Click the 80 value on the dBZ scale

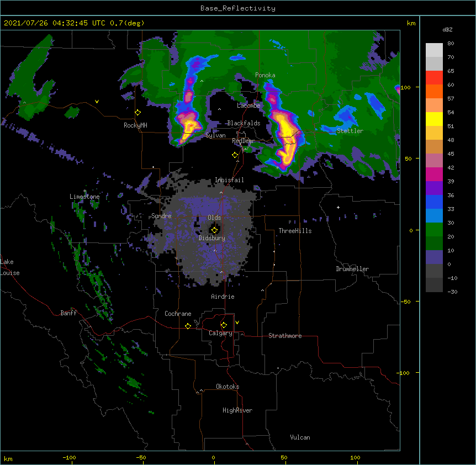[451, 44]
